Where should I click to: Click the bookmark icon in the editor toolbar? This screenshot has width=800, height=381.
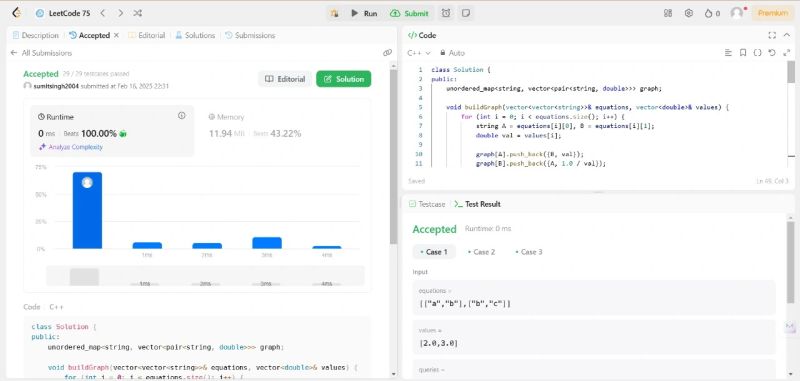pyautogui.click(x=743, y=53)
